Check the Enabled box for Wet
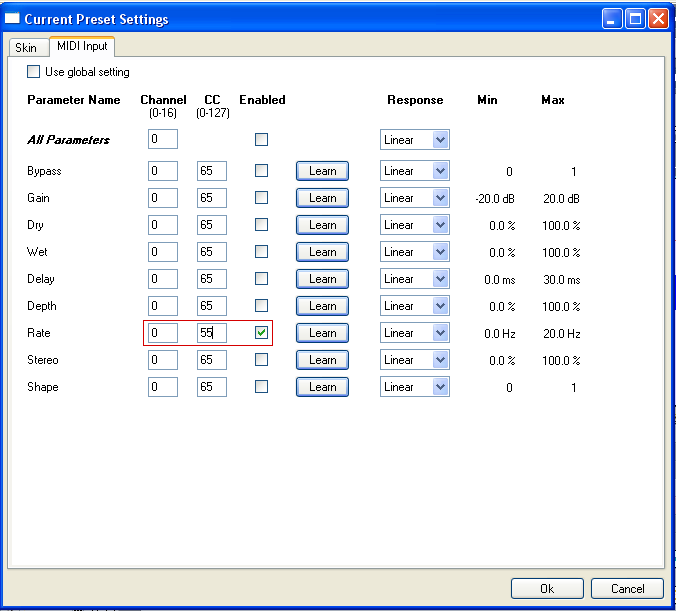Viewport: 676px width, 611px height. (x=261, y=252)
